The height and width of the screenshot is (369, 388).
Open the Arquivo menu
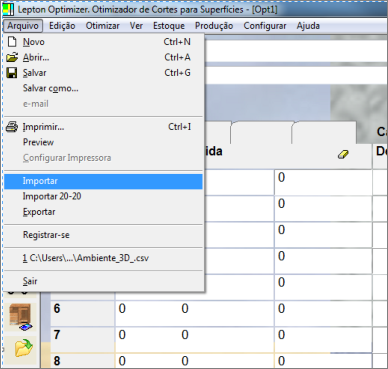coord(23,26)
